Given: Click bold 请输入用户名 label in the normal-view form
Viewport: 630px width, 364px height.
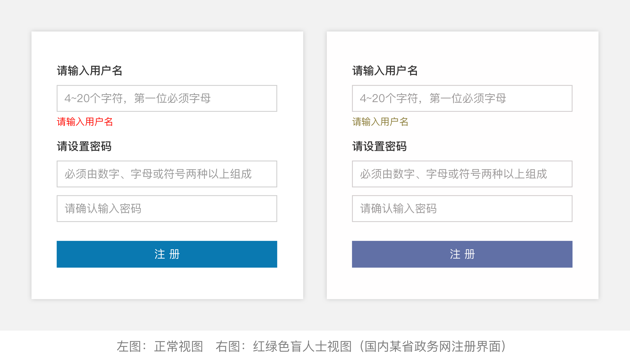Looking at the screenshot, I should pyautogui.click(x=89, y=71).
